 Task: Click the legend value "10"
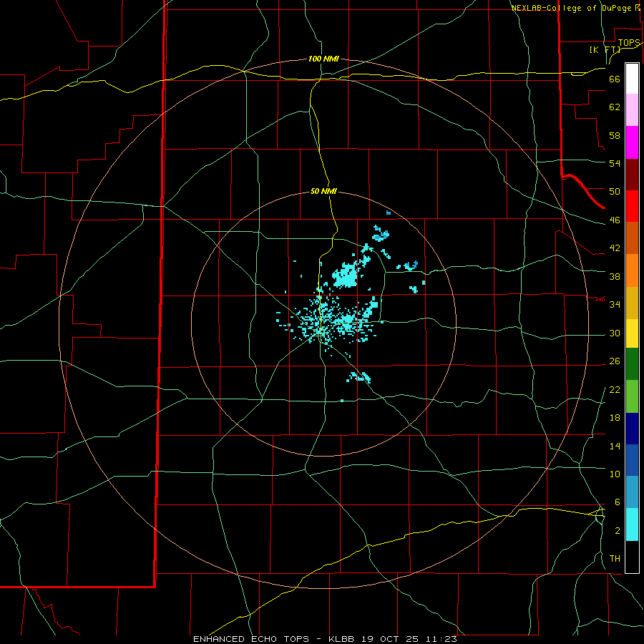click(615, 474)
